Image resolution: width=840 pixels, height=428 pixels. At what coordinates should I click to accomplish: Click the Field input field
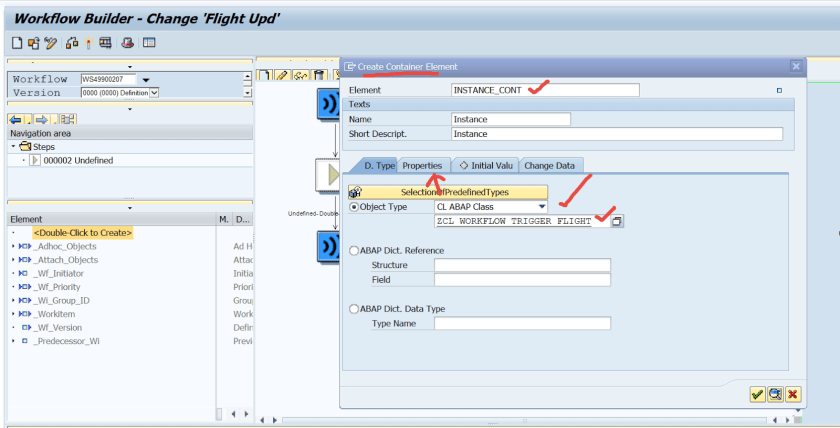click(x=522, y=280)
